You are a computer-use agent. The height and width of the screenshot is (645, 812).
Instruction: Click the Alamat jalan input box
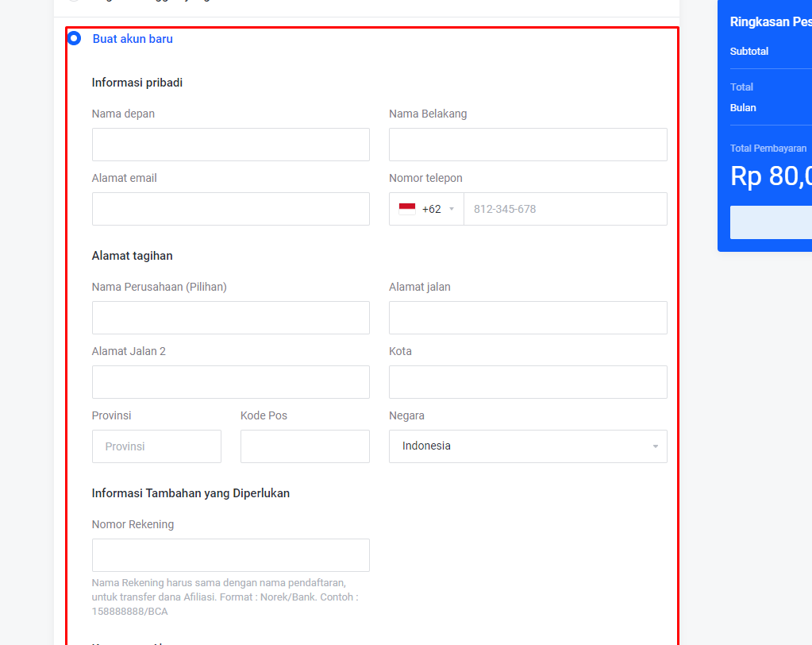pos(527,318)
